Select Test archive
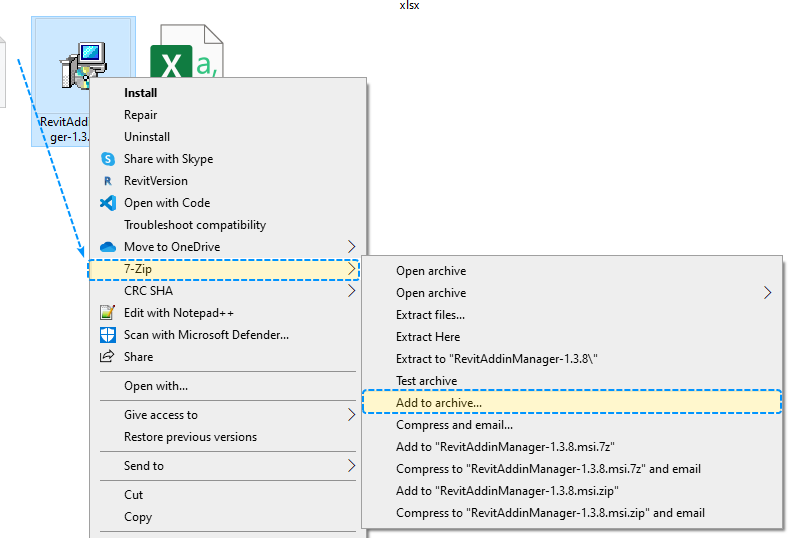792x538 pixels. pos(572,381)
